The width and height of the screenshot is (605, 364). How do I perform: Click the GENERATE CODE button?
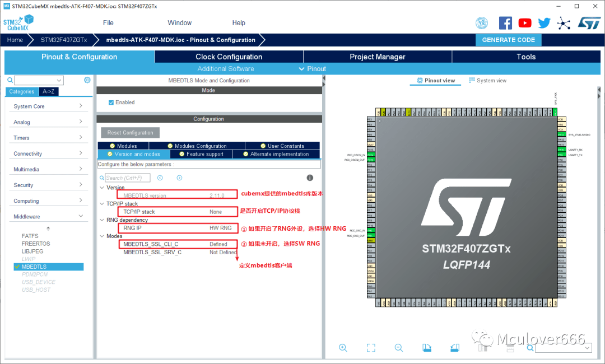(508, 40)
